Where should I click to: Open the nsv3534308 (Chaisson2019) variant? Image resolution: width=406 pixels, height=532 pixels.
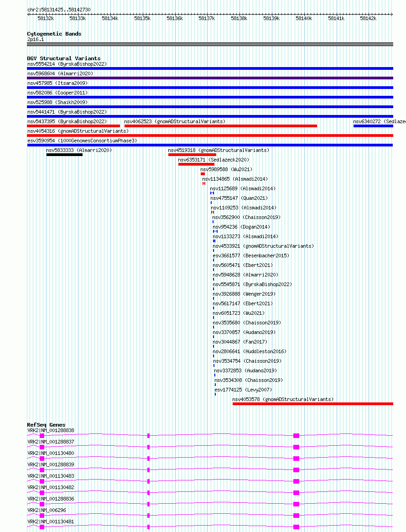[249, 380]
